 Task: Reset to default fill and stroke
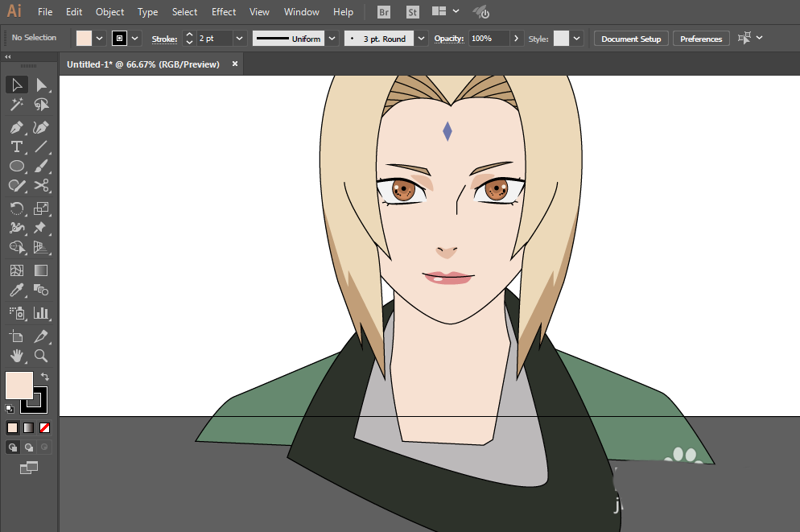(9, 409)
